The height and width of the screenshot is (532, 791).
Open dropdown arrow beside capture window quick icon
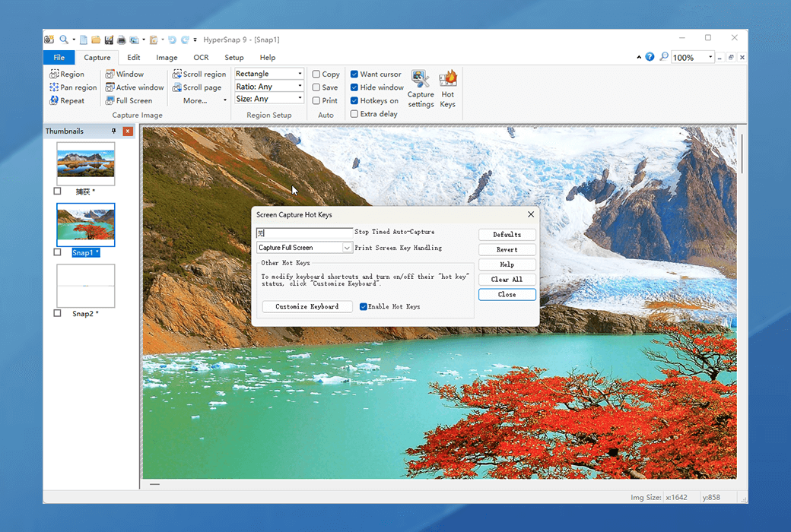pyautogui.click(x=144, y=40)
